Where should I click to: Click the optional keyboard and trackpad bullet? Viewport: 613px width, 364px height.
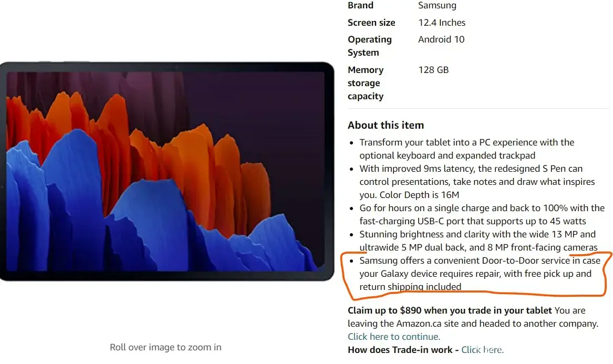[x=467, y=149]
